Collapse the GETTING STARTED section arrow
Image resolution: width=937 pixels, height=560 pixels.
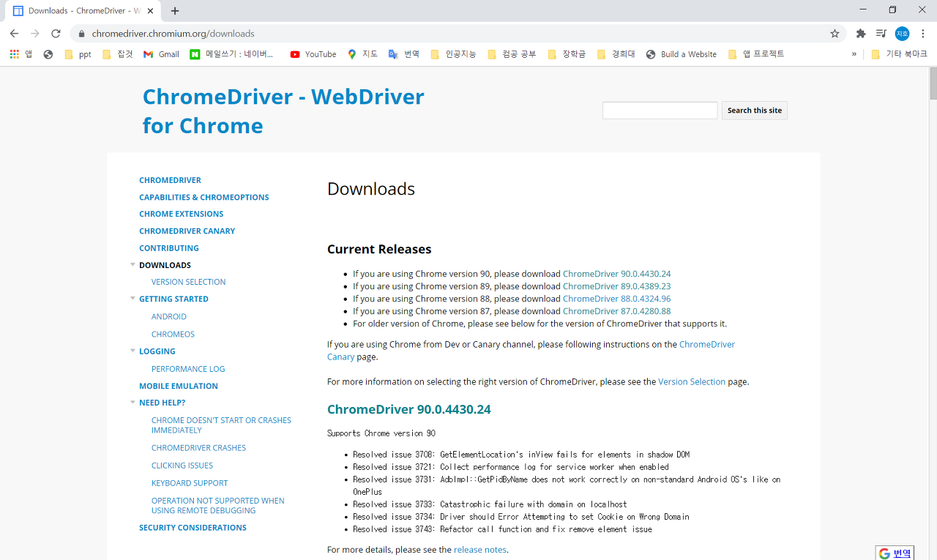click(132, 299)
